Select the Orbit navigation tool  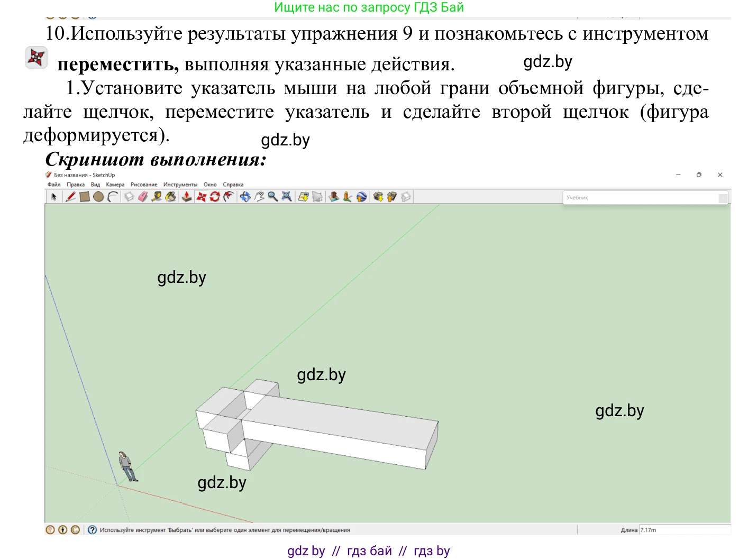click(x=245, y=196)
